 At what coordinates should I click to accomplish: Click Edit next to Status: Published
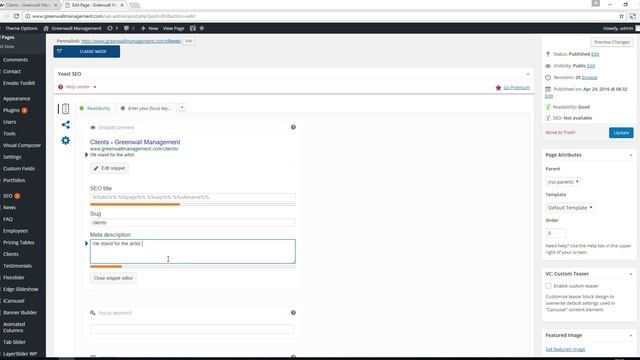[x=595, y=54]
